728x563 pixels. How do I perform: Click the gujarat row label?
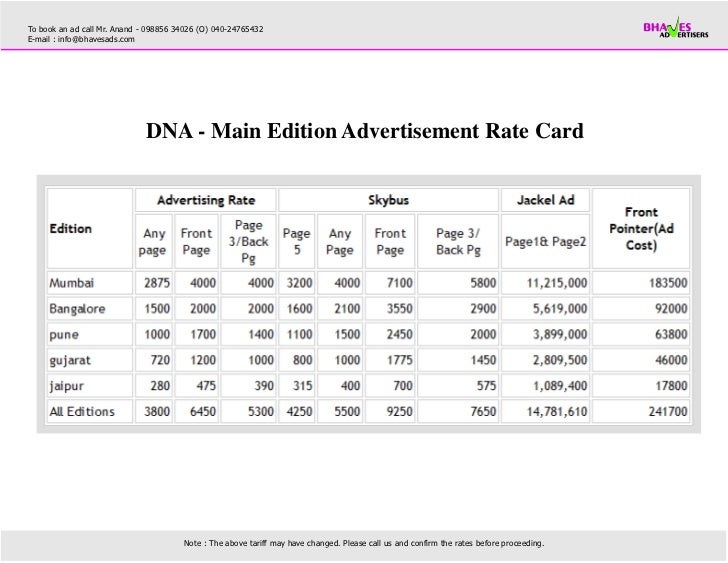pyautogui.click(x=70, y=360)
